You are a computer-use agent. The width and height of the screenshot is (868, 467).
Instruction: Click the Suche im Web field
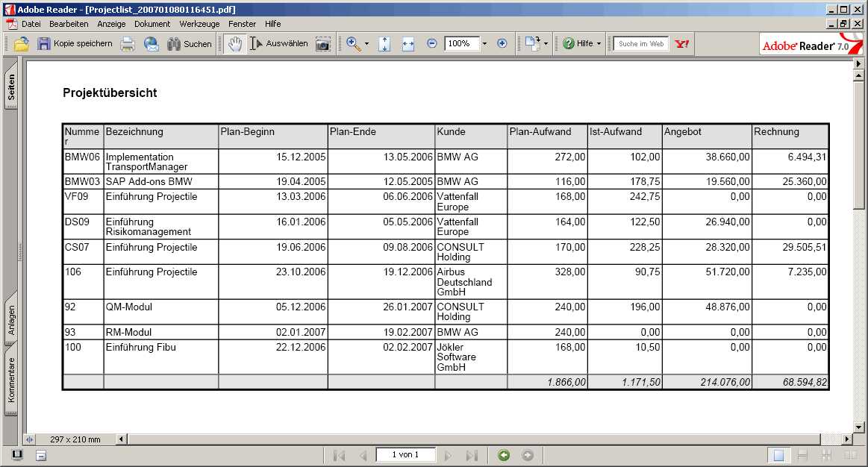pyautogui.click(x=640, y=44)
